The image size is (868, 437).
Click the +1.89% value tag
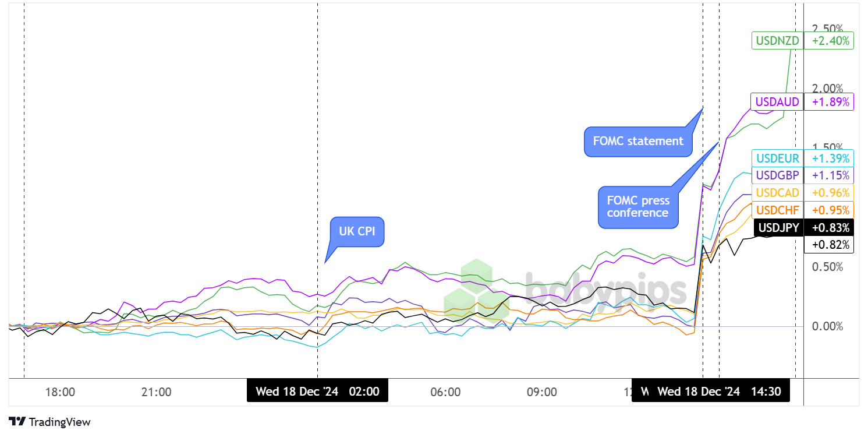point(830,102)
